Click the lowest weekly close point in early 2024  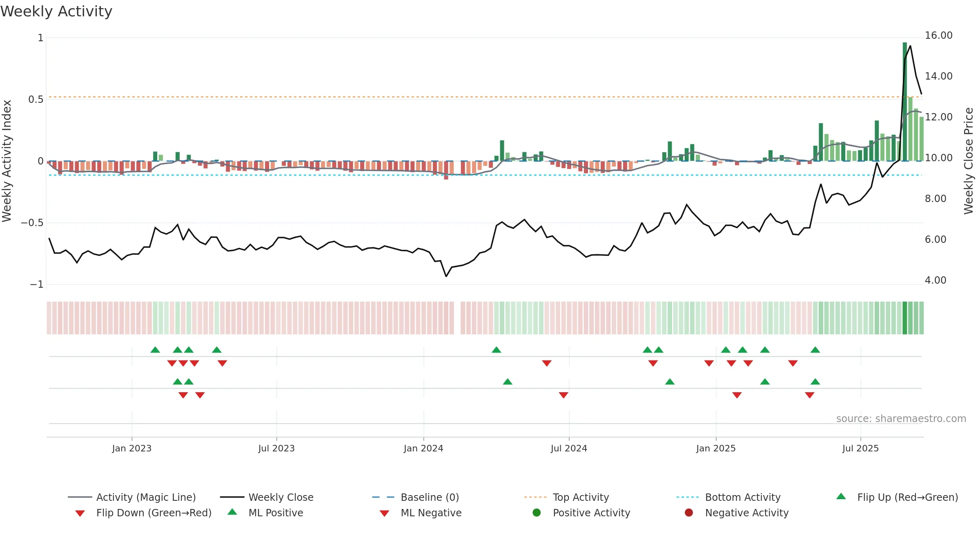pos(446,276)
